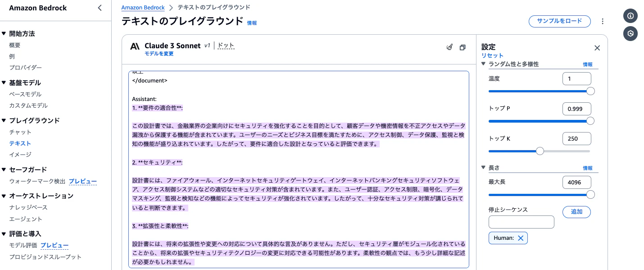Screen dimensions: 644x270
Task: Open プロバイダー in the sidebar
Action: click(x=26, y=68)
